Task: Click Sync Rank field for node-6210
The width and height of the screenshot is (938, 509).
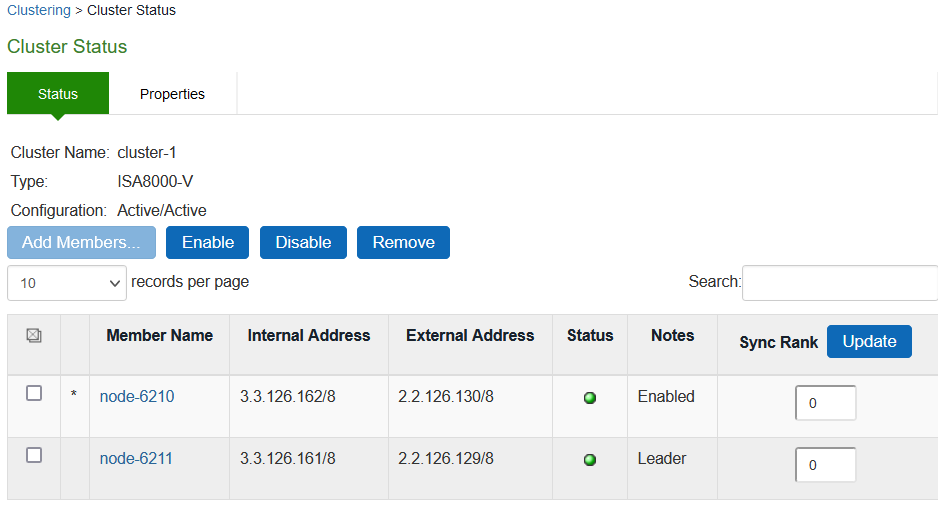Action: coord(825,403)
